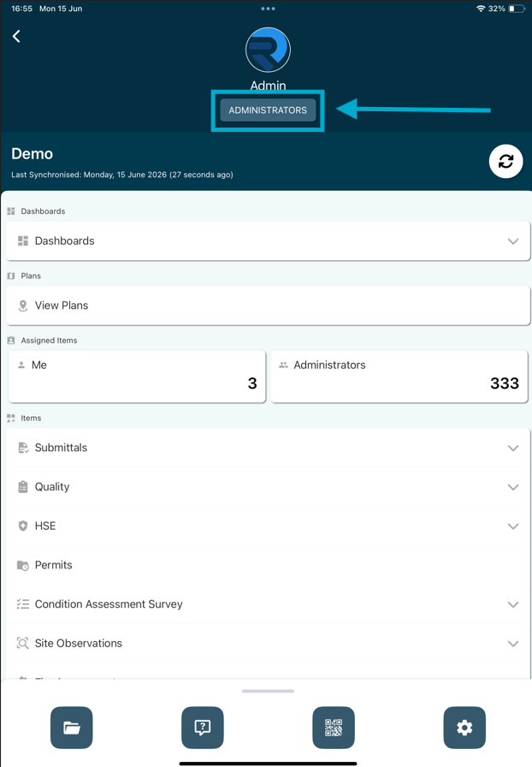Screen dimensions: 532x767
Task: Tap the three-dot multitasking indicator
Action: [268, 9]
